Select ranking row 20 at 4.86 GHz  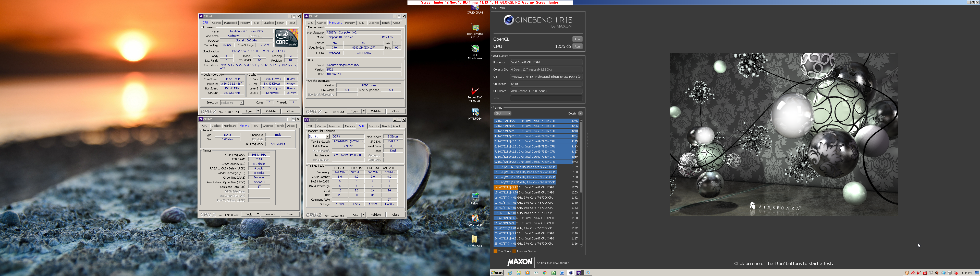(536, 218)
